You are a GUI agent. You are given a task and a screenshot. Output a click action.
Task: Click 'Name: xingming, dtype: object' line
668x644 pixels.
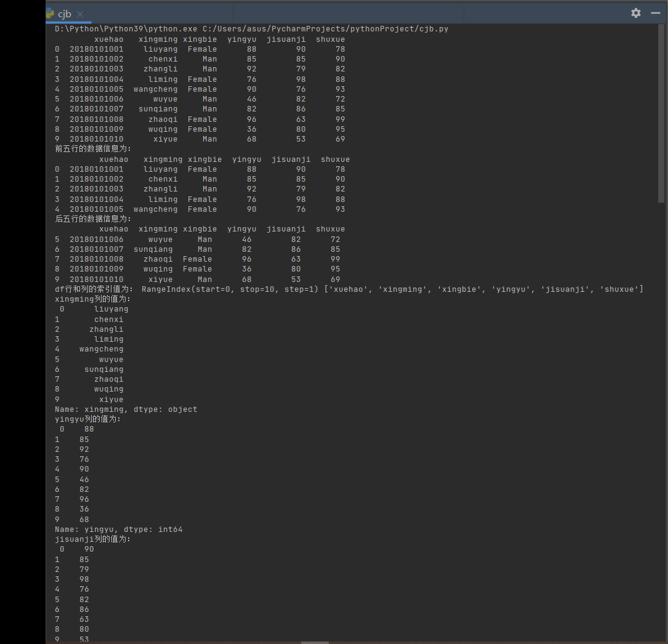pyautogui.click(x=126, y=409)
